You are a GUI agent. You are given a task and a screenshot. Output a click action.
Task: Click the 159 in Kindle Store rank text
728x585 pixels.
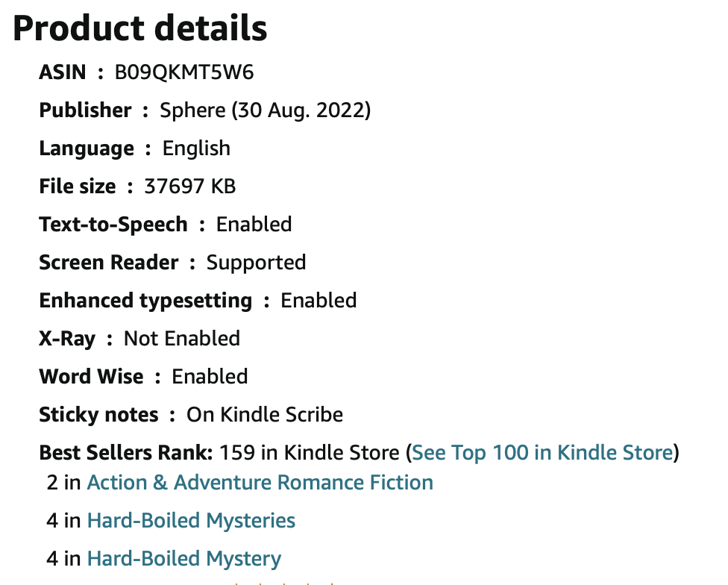click(310, 453)
